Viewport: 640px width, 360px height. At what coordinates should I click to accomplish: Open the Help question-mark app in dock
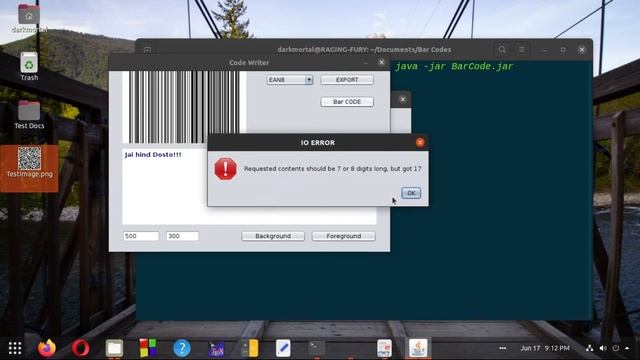click(182, 348)
